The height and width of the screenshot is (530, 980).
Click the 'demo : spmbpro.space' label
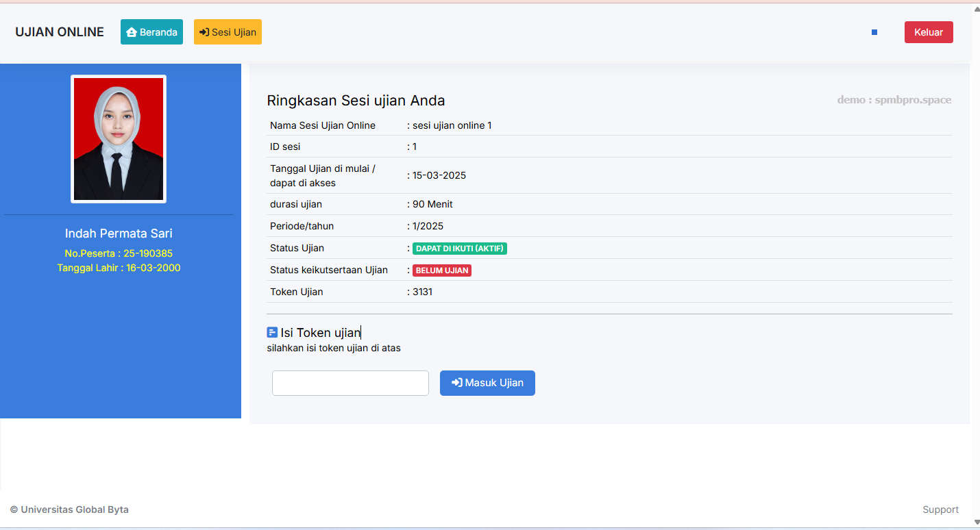(x=894, y=99)
